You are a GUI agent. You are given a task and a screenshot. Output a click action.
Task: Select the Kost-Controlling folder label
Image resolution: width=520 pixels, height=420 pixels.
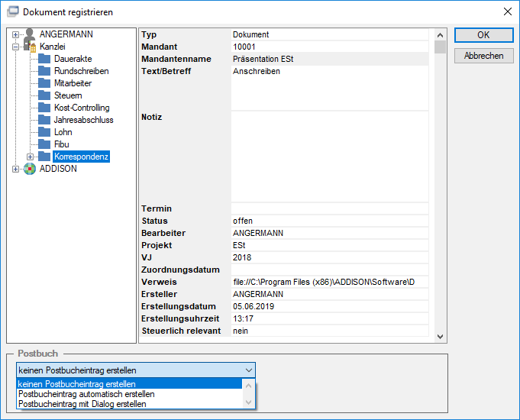[x=82, y=108]
